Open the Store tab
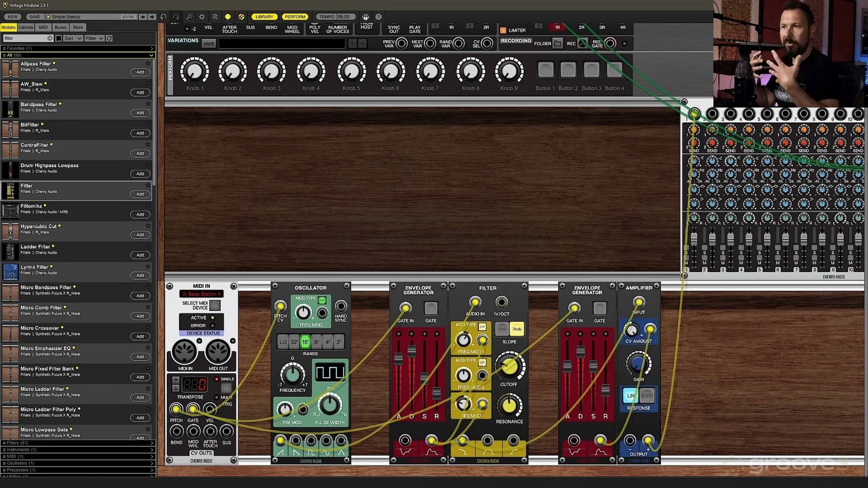 78,28
